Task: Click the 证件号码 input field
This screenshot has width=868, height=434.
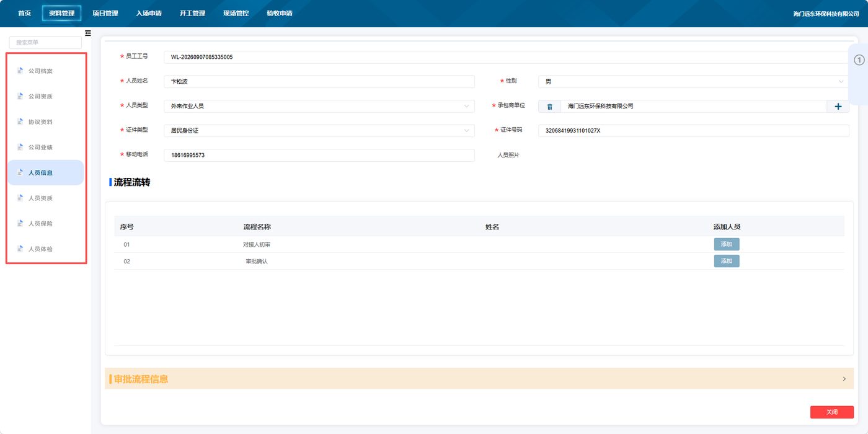Action: tap(694, 131)
